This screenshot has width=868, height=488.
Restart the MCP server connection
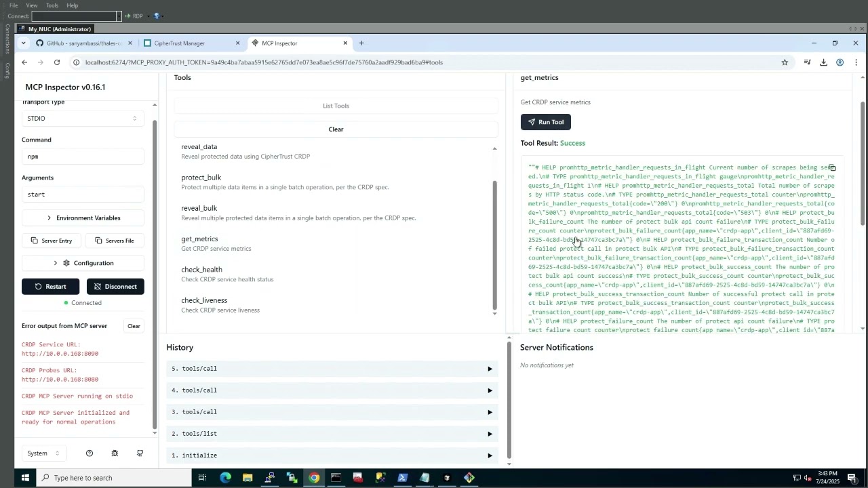click(x=50, y=287)
